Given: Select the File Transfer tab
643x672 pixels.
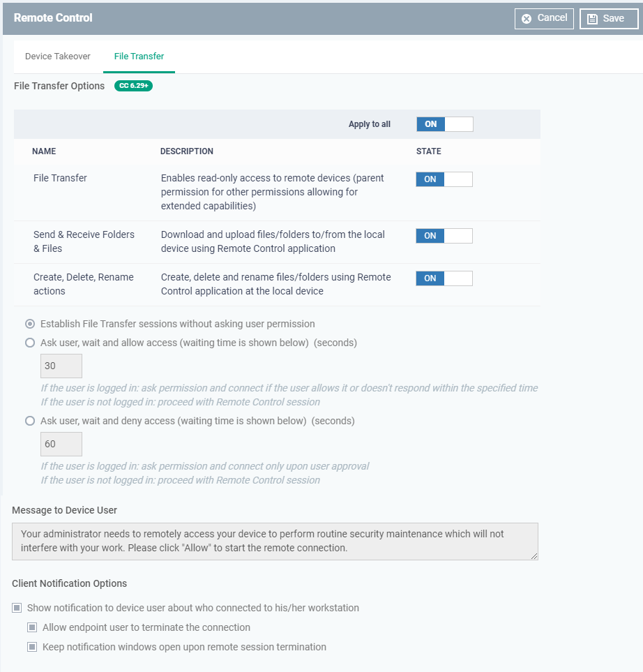Looking at the screenshot, I should click(x=139, y=57).
